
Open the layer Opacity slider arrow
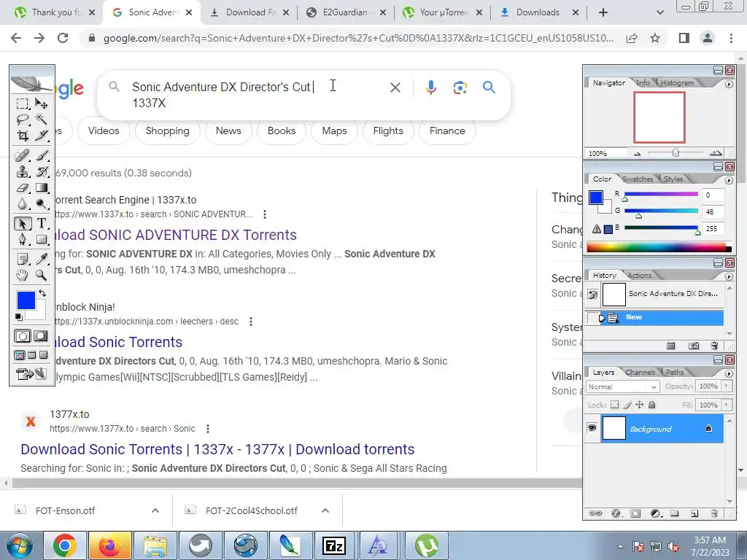tap(727, 386)
